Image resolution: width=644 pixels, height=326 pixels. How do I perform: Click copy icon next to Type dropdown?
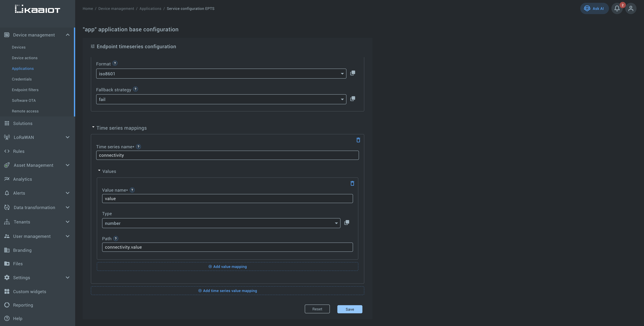coord(346,223)
